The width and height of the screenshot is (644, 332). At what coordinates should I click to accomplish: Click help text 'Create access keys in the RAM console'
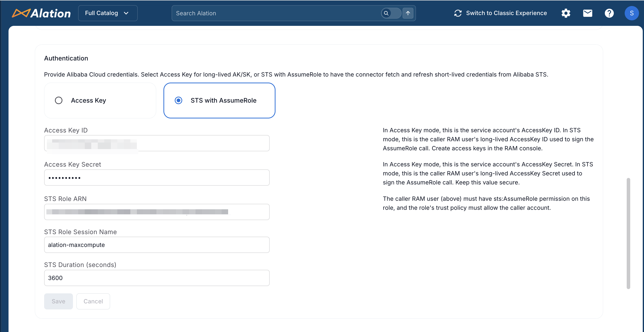coord(487,148)
